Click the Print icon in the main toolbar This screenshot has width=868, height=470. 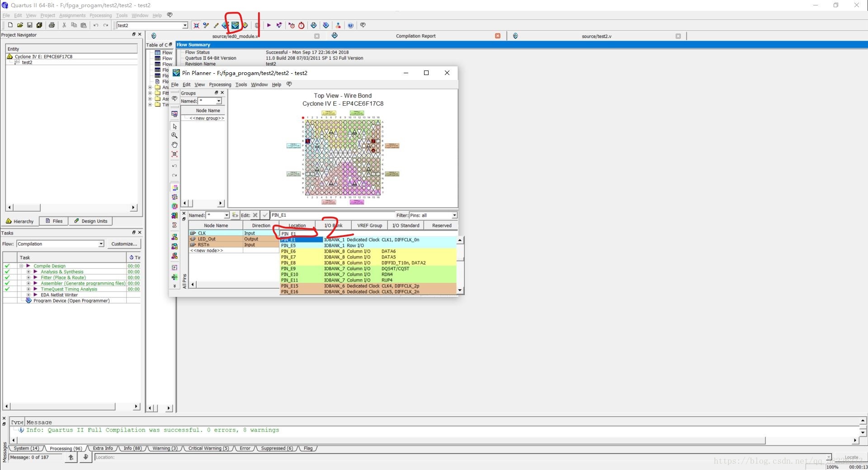[52, 25]
